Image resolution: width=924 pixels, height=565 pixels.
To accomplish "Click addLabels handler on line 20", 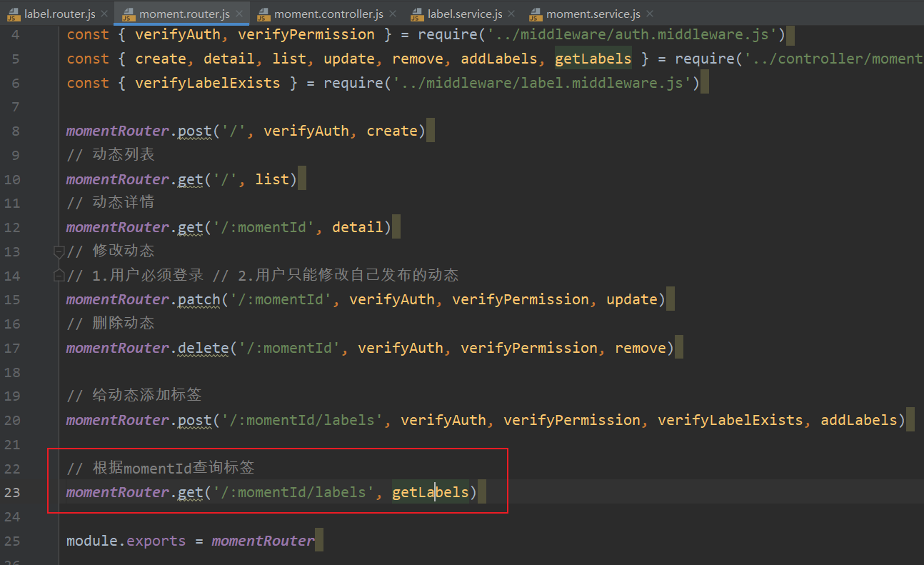I will pyautogui.click(x=859, y=420).
